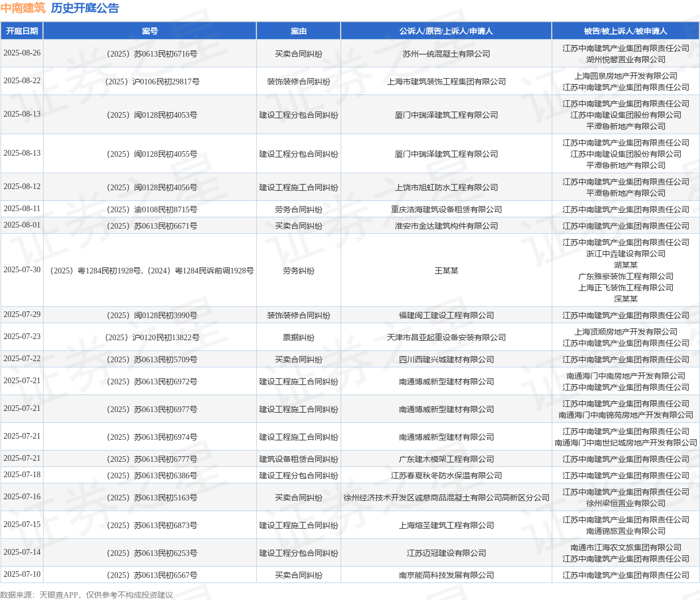Click plaintiff 南京能高科技发展有限公司
Screen dimensions: 700x600
pos(446,575)
